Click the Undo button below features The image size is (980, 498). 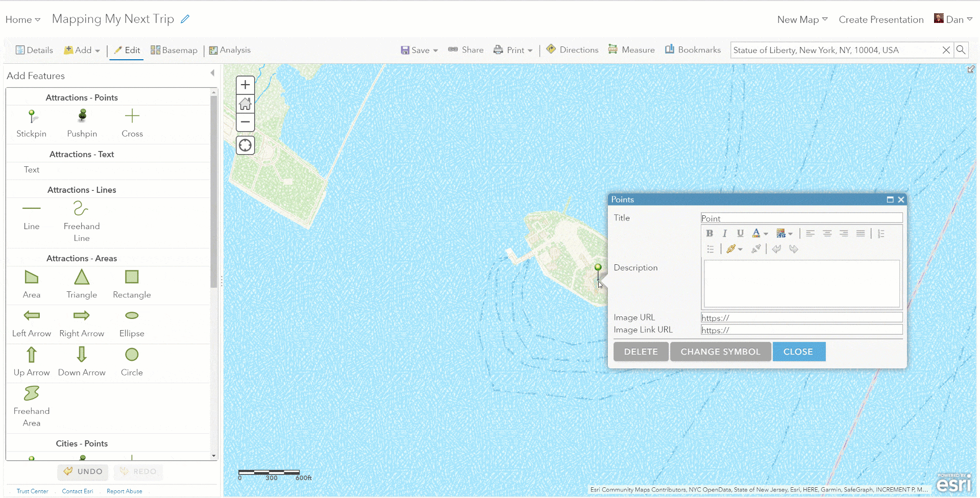pos(83,471)
